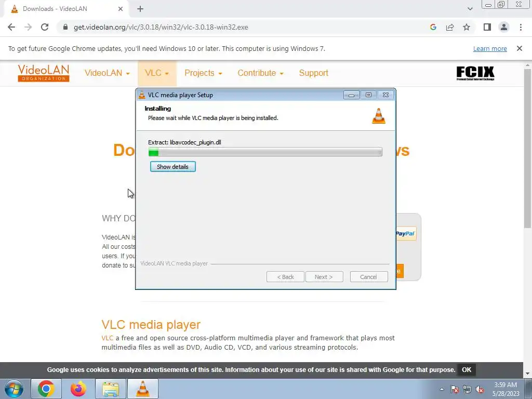This screenshot has height=399, width=532.
Task: Open Firefox from the taskbar
Action: pos(78,389)
